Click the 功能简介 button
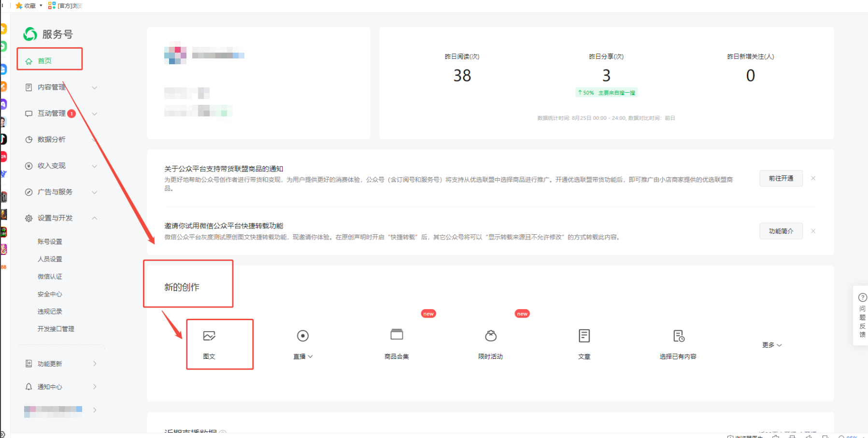The image size is (868, 438). 781,231
